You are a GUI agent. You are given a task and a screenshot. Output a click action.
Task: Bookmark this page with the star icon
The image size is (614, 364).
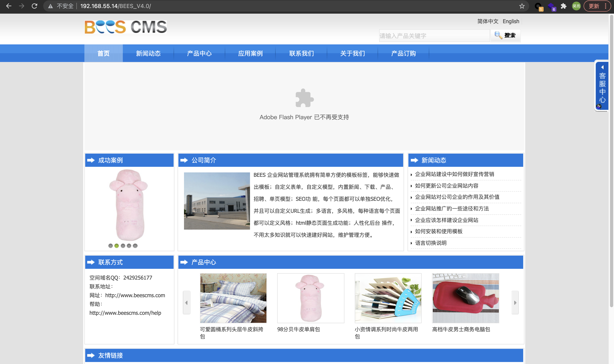522,6
